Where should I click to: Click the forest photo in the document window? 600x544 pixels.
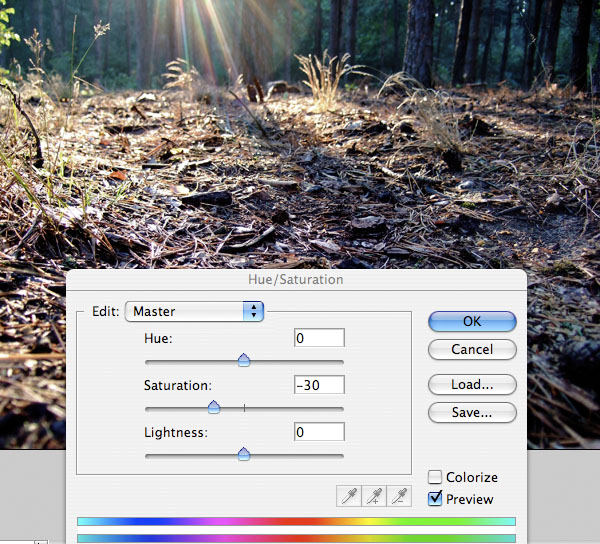[300, 134]
